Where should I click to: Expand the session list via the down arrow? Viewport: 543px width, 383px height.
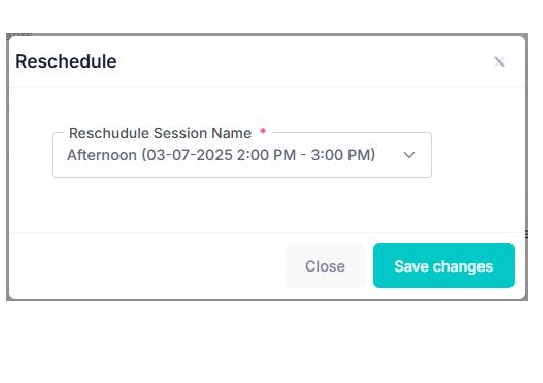[x=409, y=155]
